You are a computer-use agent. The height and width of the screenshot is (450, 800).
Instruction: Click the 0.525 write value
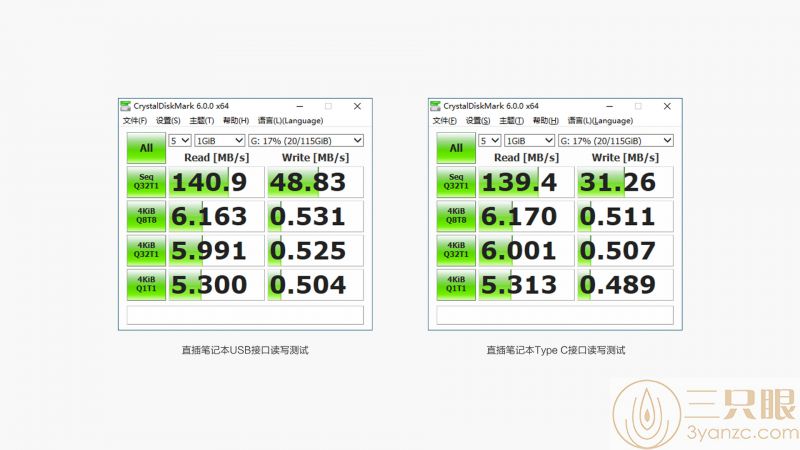click(315, 250)
